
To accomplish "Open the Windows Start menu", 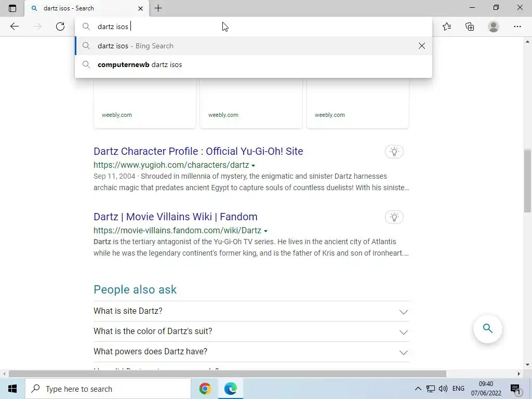I will click(12, 389).
